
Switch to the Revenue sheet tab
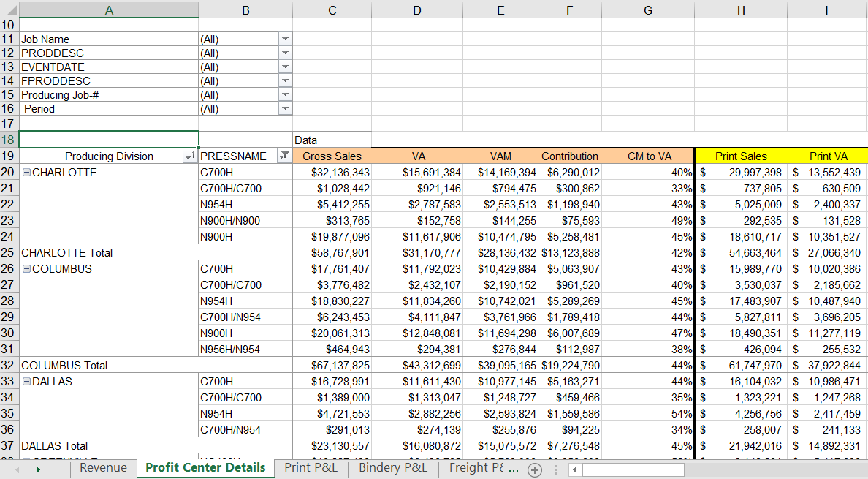[x=103, y=468]
